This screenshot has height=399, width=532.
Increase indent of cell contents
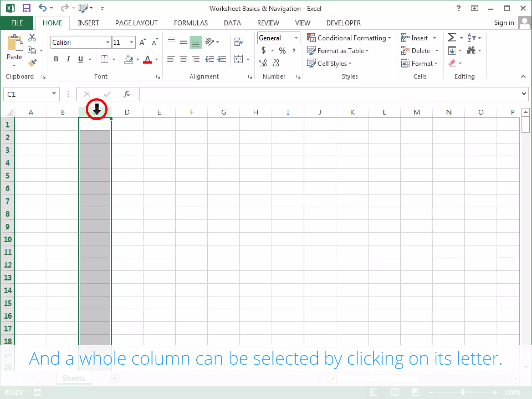click(222, 59)
